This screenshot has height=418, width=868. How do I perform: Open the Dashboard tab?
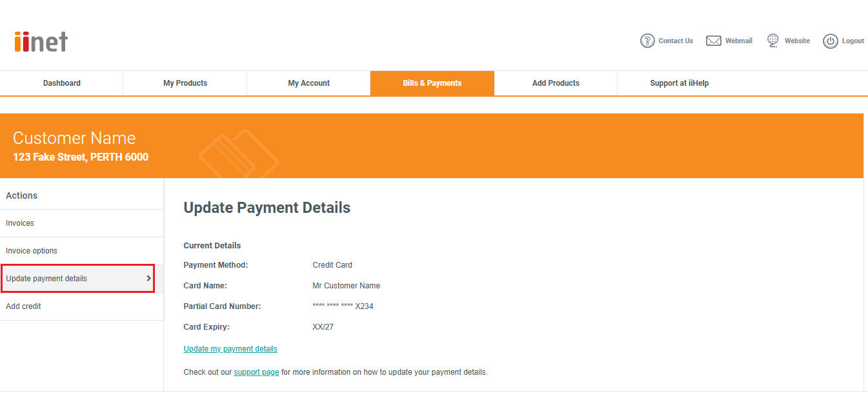[x=62, y=83]
